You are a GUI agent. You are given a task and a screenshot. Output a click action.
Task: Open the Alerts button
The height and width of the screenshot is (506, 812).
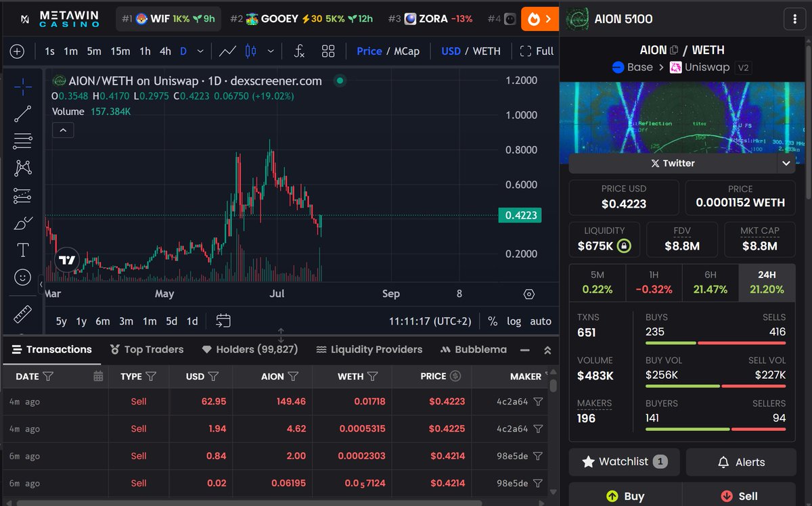click(x=741, y=462)
